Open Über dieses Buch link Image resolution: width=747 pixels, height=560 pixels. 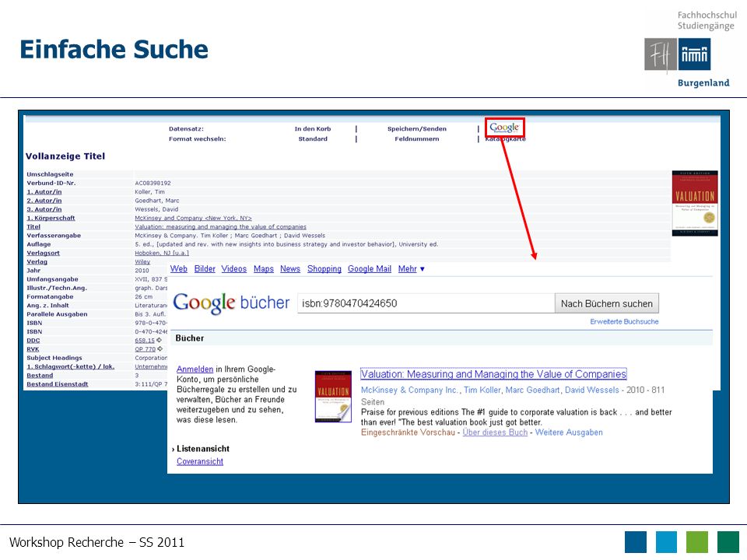(495, 432)
